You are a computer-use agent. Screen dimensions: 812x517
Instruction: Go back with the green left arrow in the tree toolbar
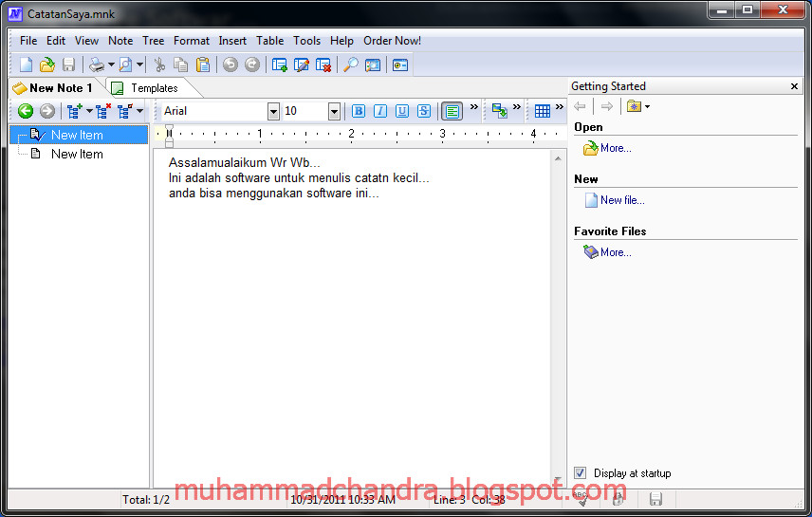pyautogui.click(x=26, y=110)
